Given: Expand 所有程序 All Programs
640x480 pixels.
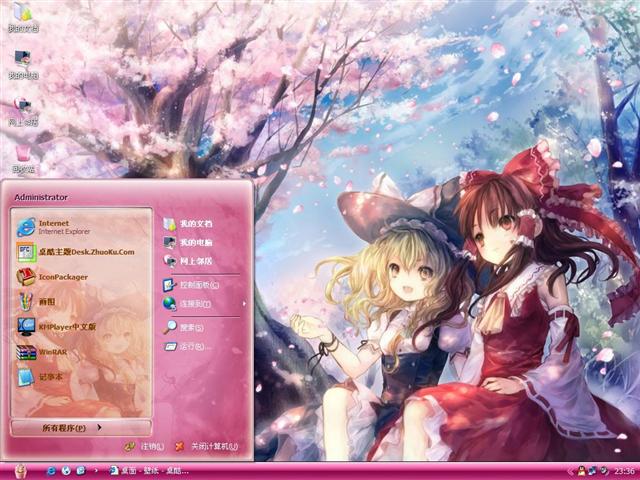Looking at the screenshot, I should 81,428.
